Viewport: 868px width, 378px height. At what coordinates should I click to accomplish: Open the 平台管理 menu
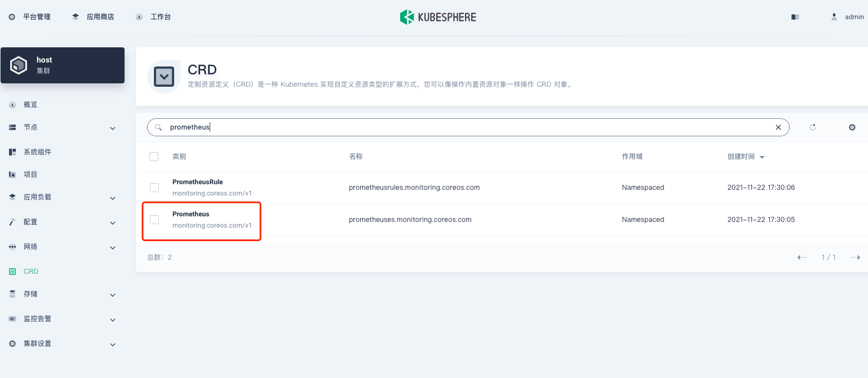click(30, 17)
